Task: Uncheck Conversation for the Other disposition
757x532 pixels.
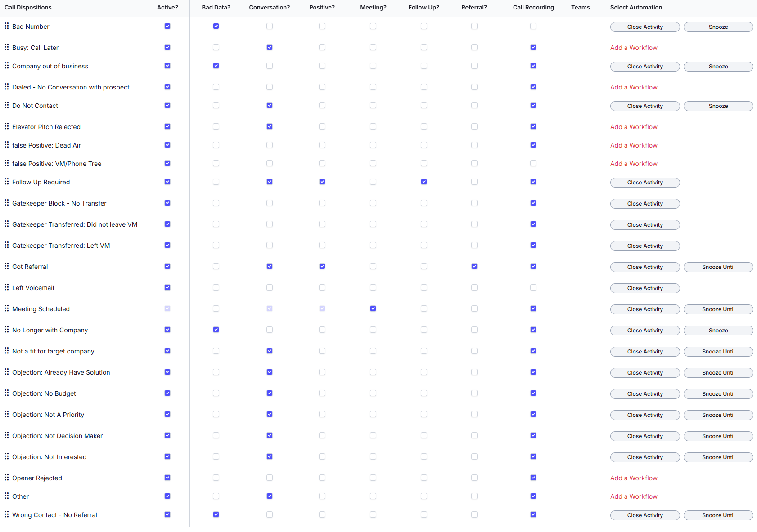Action: (x=270, y=496)
